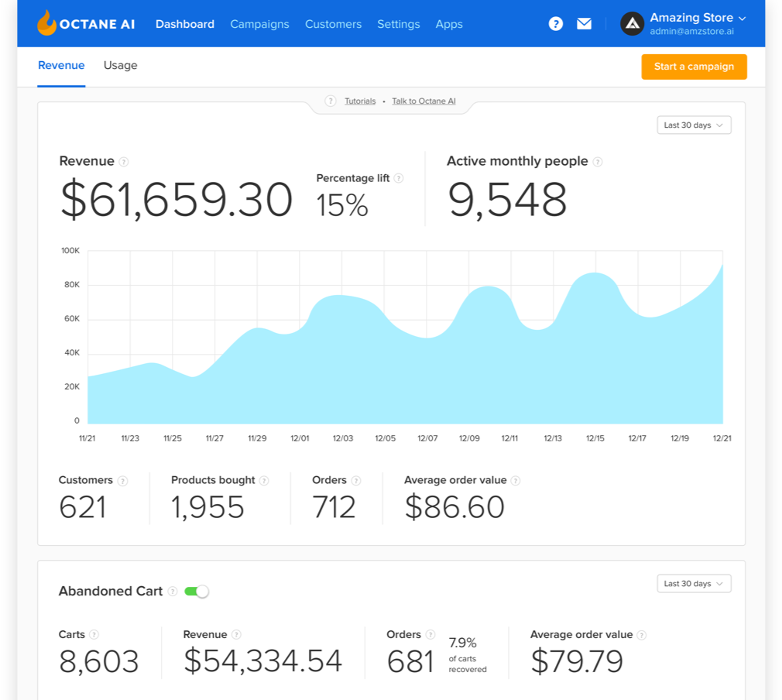This screenshot has width=782, height=700.
Task: Click the Amazing Store avatar icon
Action: pos(632,24)
